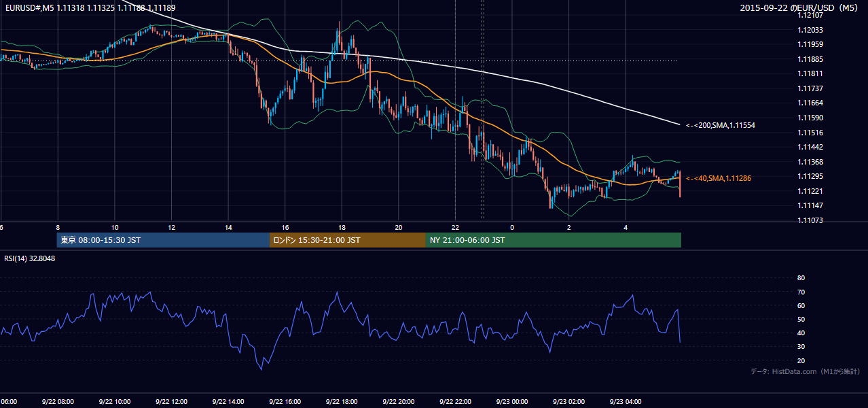Click the 9/23 04:00 bottom time label
This screenshot has height=408, width=868.
pos(626,402)
